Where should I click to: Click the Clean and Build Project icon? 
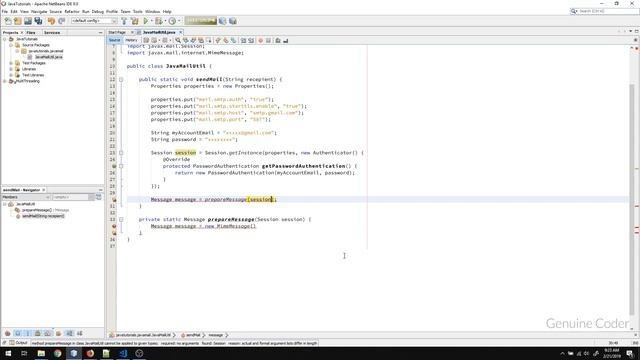134,21
